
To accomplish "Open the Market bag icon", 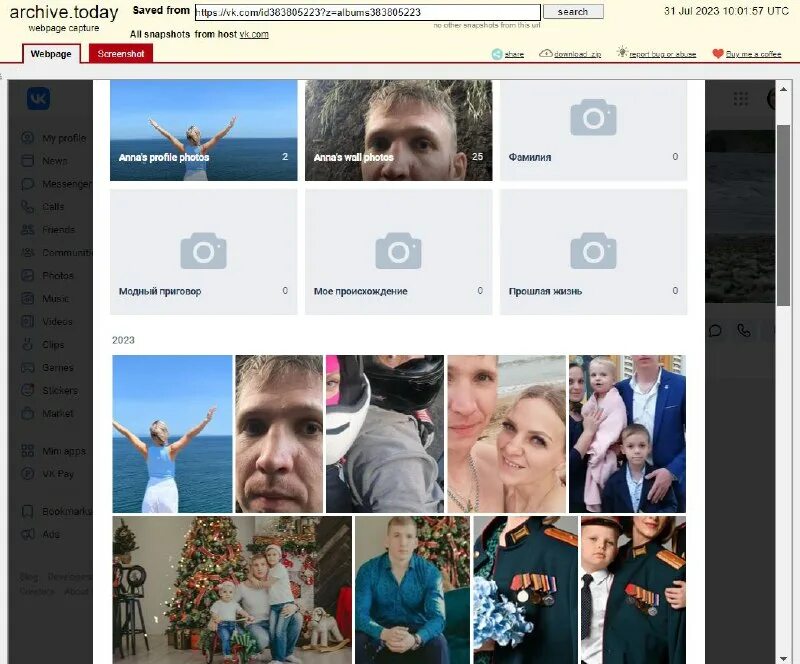I will [x=28, y=413].
